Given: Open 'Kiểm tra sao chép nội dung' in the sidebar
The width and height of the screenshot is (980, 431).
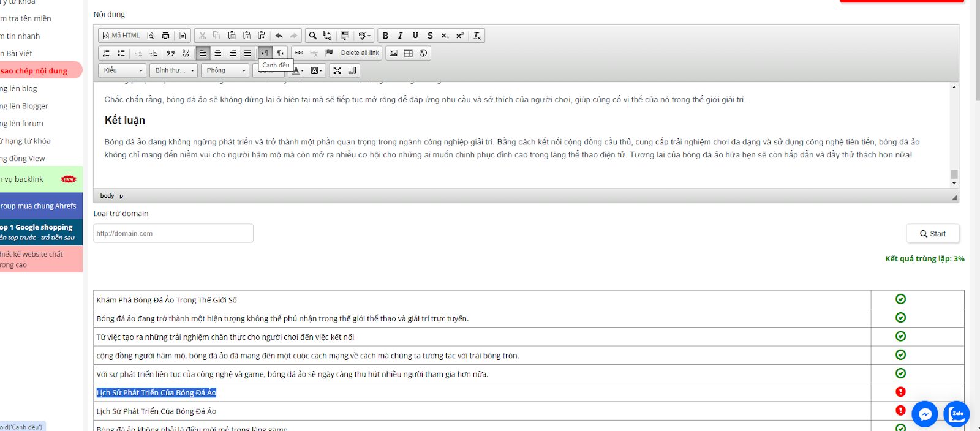Looking at the screenshot, I should tap(41, 71).
